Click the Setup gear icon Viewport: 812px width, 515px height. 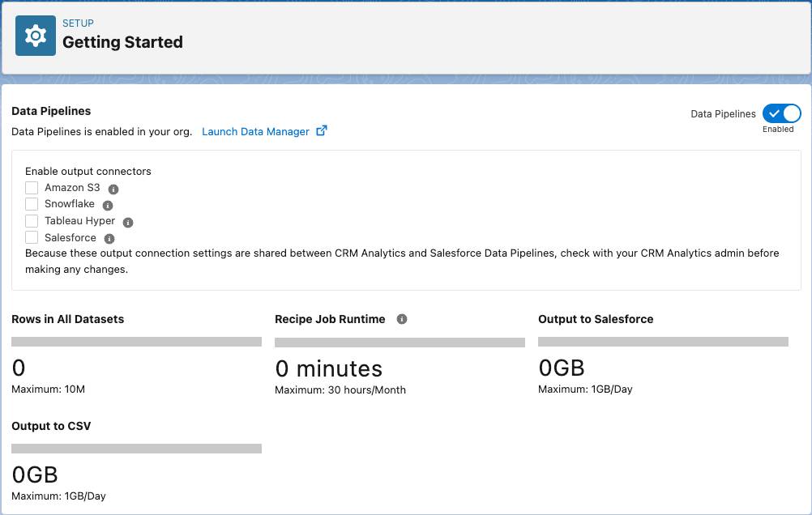tap(36, 36)
